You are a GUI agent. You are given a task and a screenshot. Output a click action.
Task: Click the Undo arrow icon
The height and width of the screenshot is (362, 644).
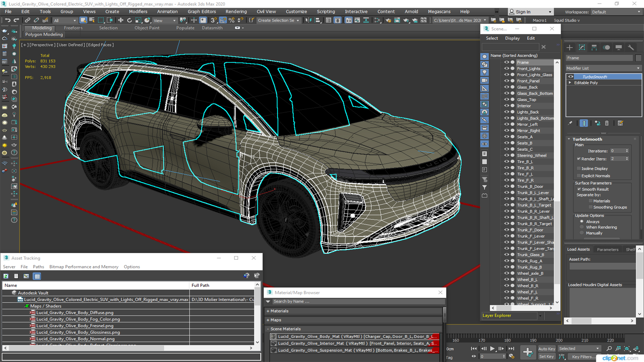[7, 20]
